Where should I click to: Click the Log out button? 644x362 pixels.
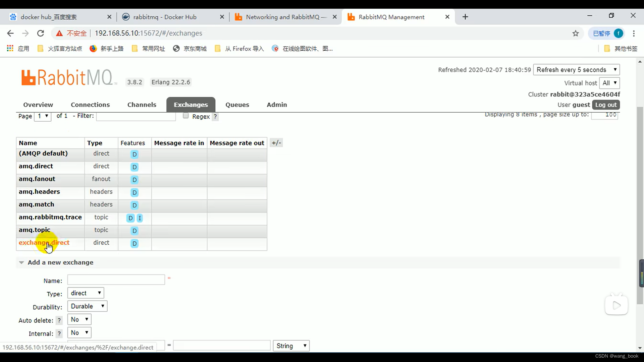click(x=606, y=105)
